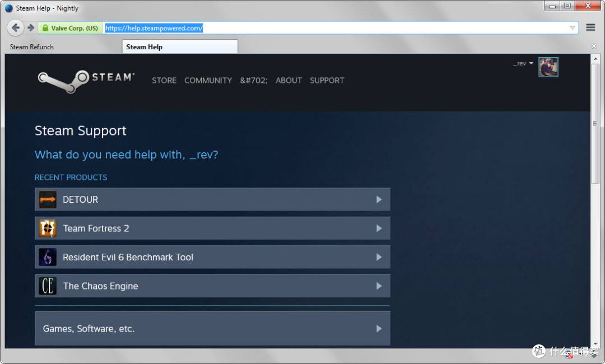The image size is (605, 364).
Task: Click the browser back arrow button
Action: tap(16, 28)
